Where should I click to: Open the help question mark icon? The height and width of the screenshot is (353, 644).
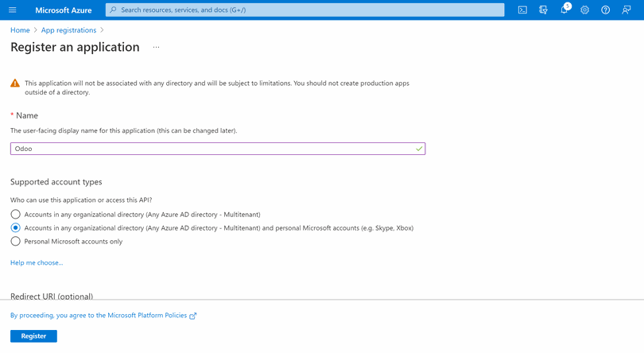pyautogui.click(x=605, y=10)
